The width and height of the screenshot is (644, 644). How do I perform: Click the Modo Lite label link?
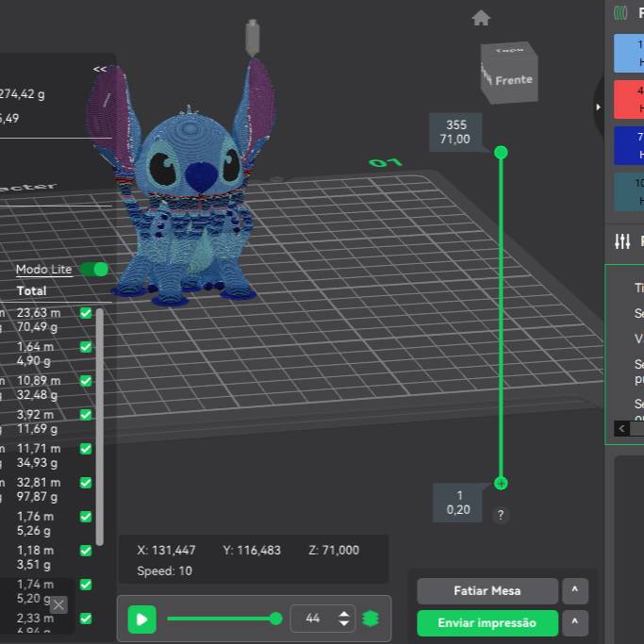coord(44,270)
